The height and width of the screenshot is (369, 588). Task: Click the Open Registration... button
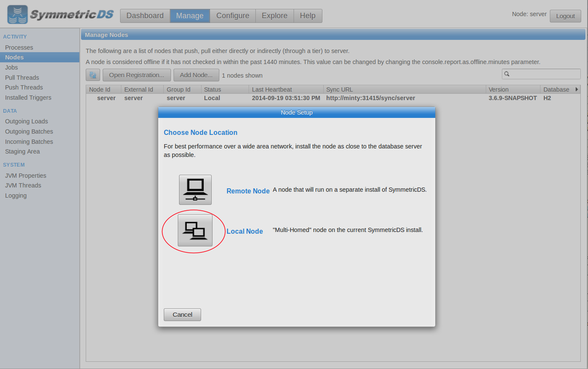137,75
